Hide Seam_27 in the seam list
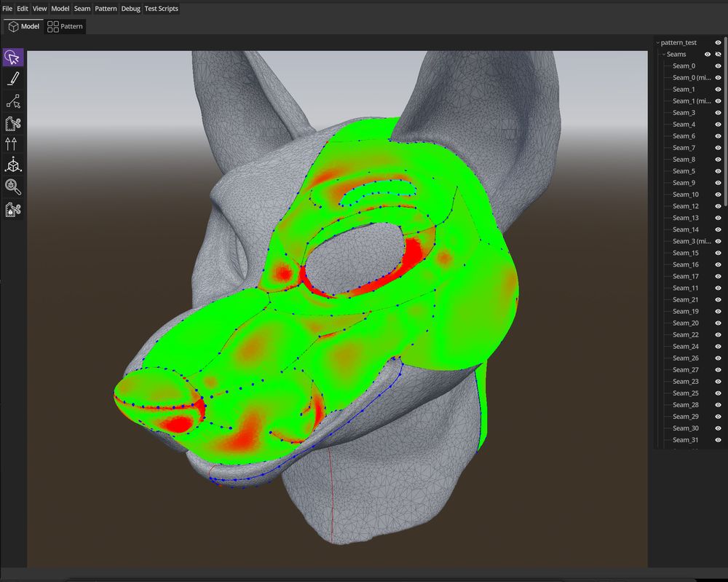The image size is (728, 582). click(719, 370)
